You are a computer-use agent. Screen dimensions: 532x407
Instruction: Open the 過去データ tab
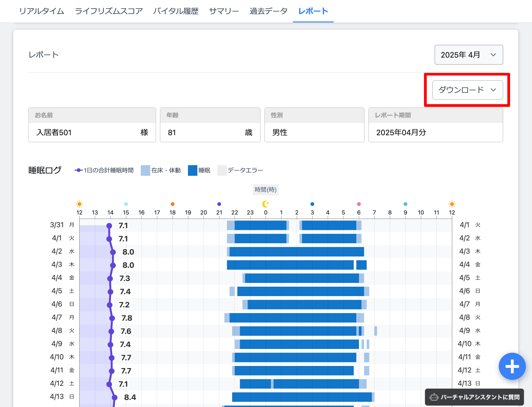269,11
